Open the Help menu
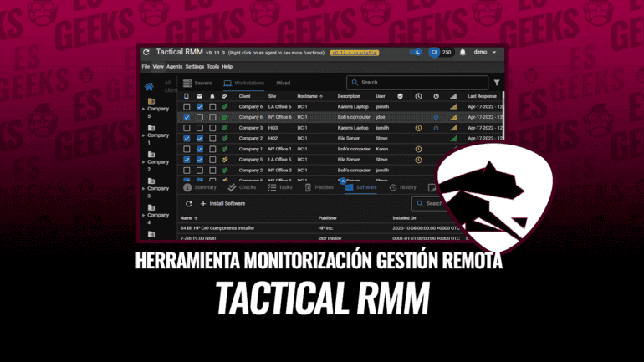The image size is (644, 362). (x=227, y=67)
